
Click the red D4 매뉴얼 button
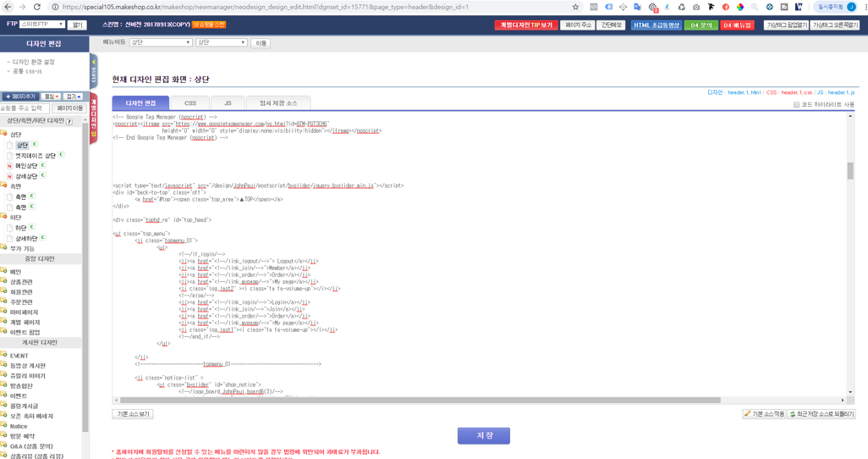click(x=738, y=25)
